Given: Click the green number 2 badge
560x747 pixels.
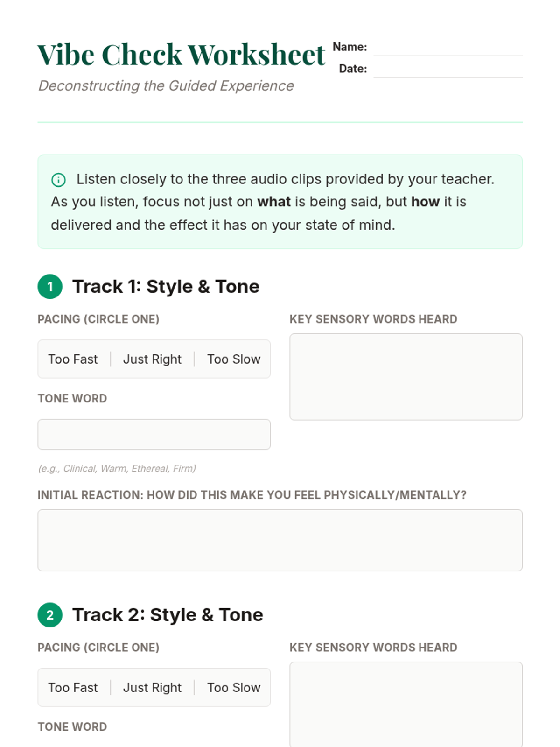Looking at the screenshot, I should pos(50,615).
